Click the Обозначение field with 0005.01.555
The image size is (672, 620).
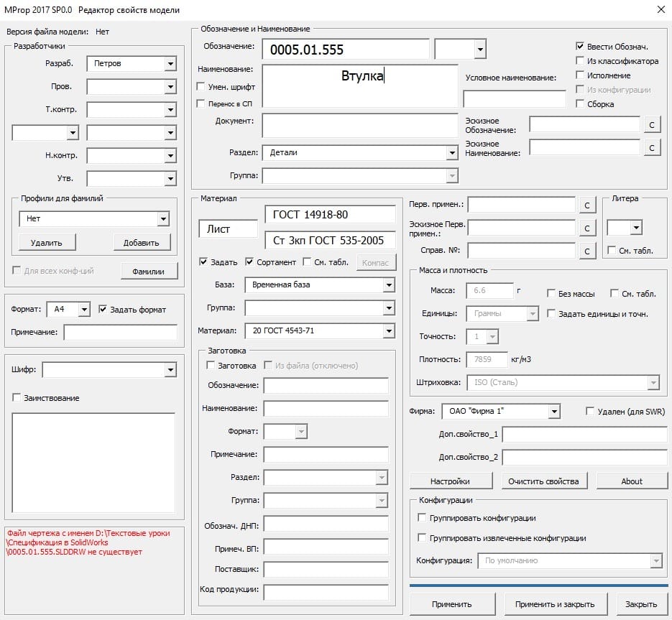click(346, 50)
